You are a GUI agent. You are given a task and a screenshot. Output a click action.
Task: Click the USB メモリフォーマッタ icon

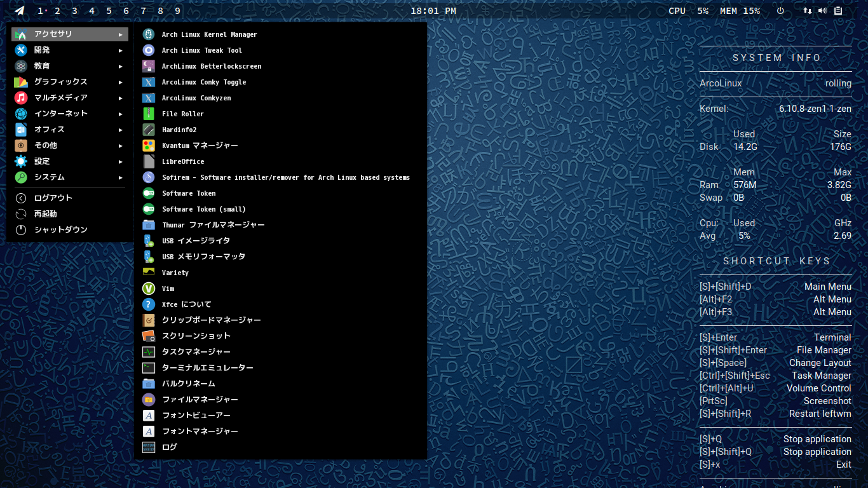coord(149,257)
